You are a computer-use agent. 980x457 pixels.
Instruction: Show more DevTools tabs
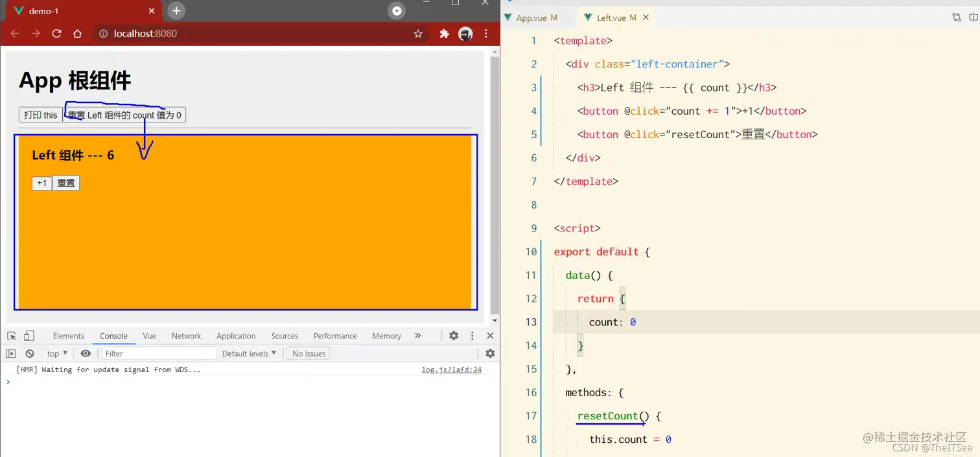[x=417, y=336]
